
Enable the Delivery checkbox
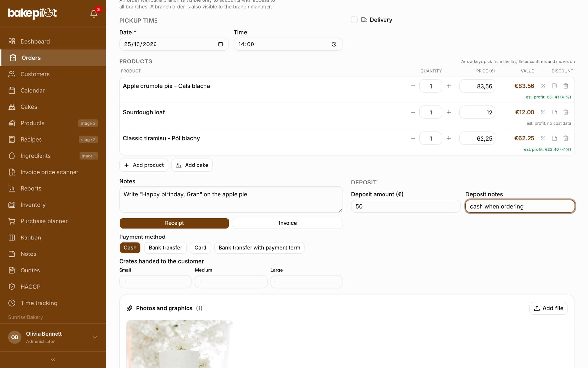354,20
